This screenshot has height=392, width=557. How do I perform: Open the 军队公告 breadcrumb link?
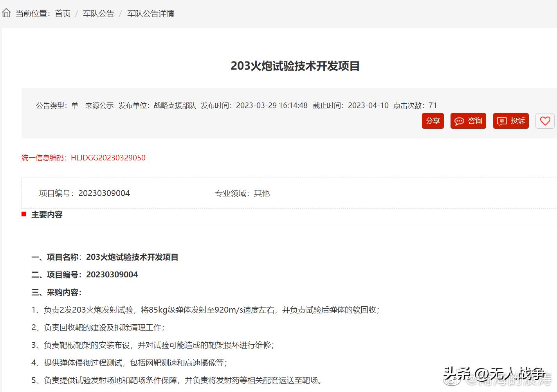pos(98,13)
